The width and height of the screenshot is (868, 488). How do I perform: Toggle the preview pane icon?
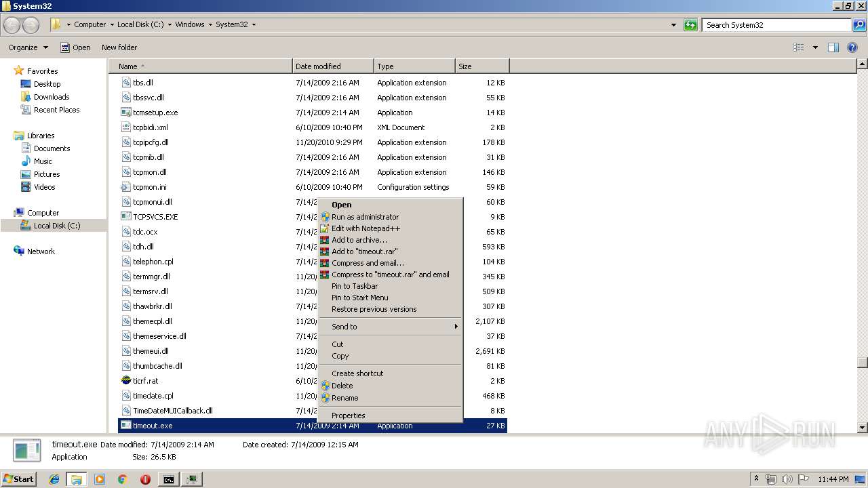833,47
